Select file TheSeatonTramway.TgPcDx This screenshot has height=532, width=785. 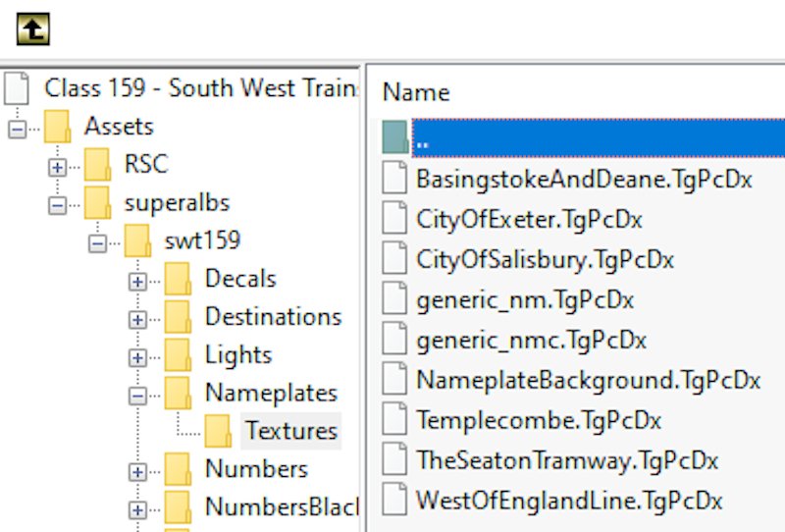[x=568, y=460]
